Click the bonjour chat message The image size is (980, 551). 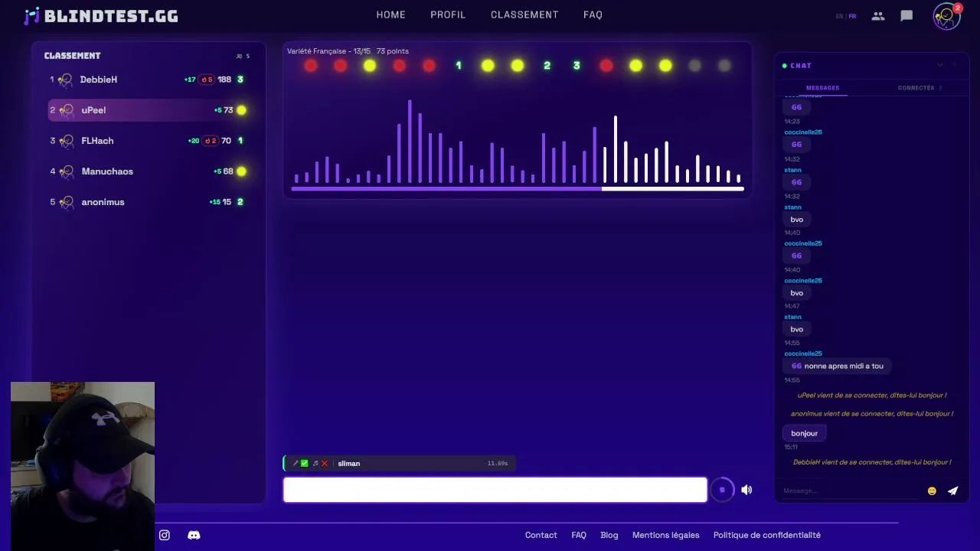pos(804,433)
